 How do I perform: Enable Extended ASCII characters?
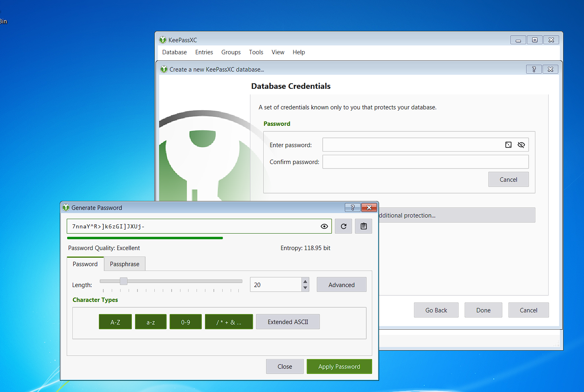[288, 322]
